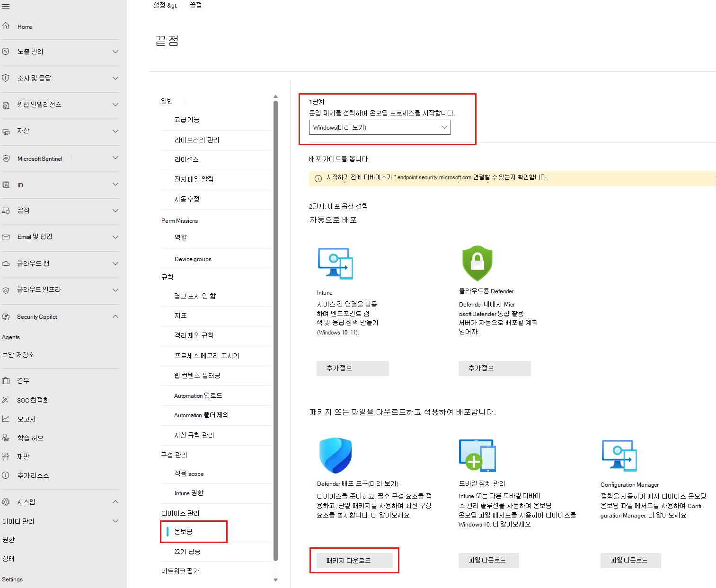Select the 역할 settings item
Screen dimensions: 716x588
181,237
